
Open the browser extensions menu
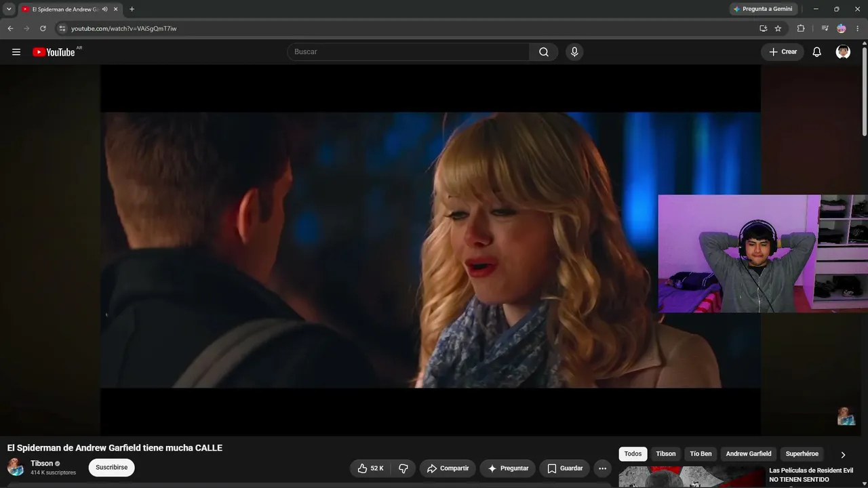coord(801,28)
